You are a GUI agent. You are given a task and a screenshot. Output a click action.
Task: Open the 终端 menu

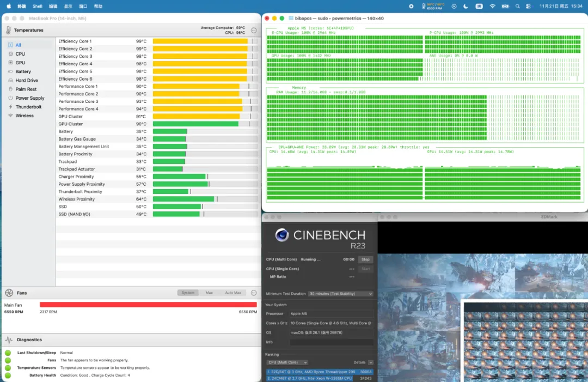coord(22,6)
